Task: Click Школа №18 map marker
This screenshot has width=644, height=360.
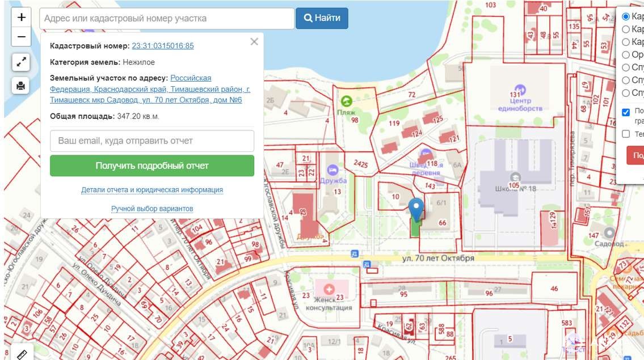Action: pyautogui.click(x=515, y=176)
